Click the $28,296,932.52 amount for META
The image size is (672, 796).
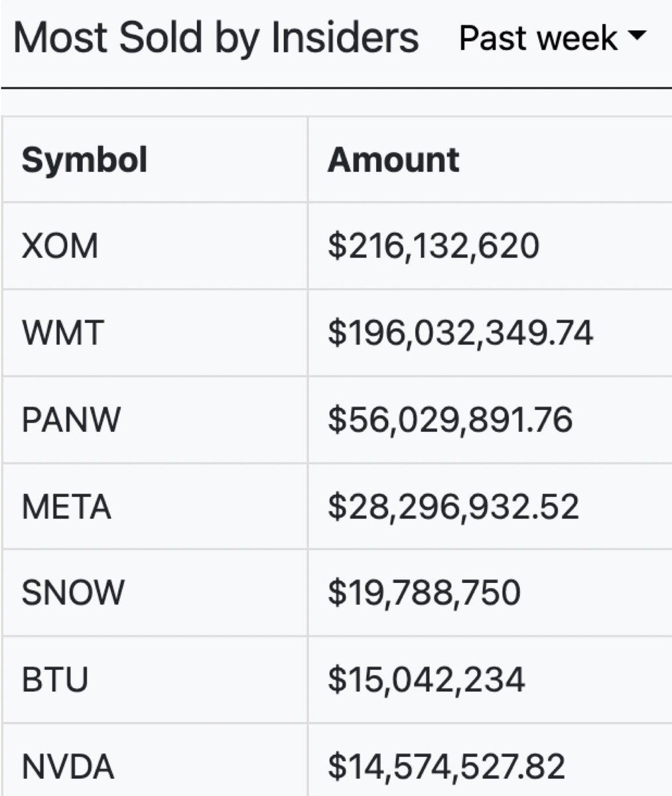(453, 507)
